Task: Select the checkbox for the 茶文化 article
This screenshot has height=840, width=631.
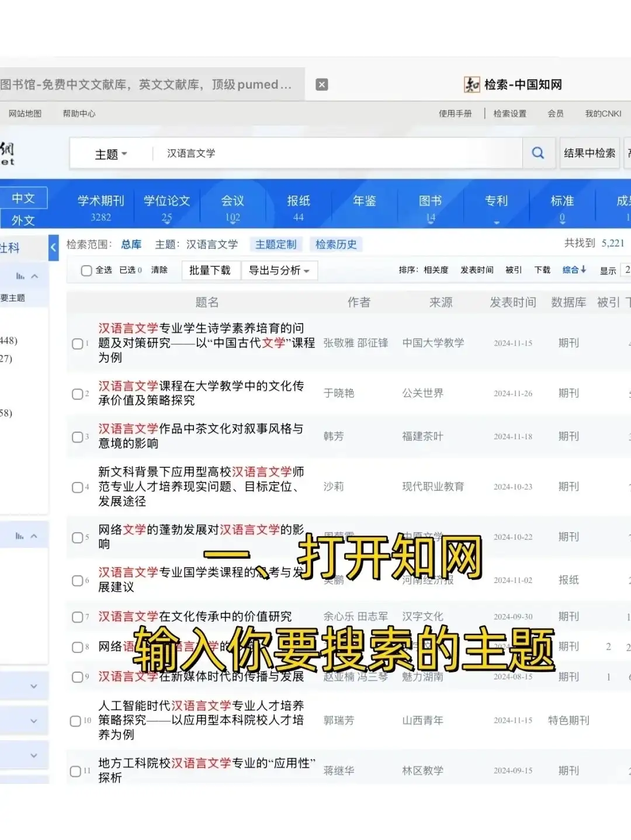Action: 78,436
